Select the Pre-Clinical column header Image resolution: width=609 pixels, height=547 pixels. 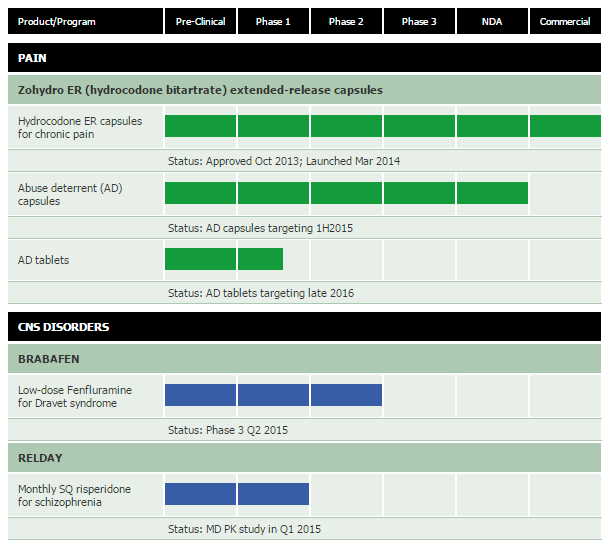(x=200, y=21)
